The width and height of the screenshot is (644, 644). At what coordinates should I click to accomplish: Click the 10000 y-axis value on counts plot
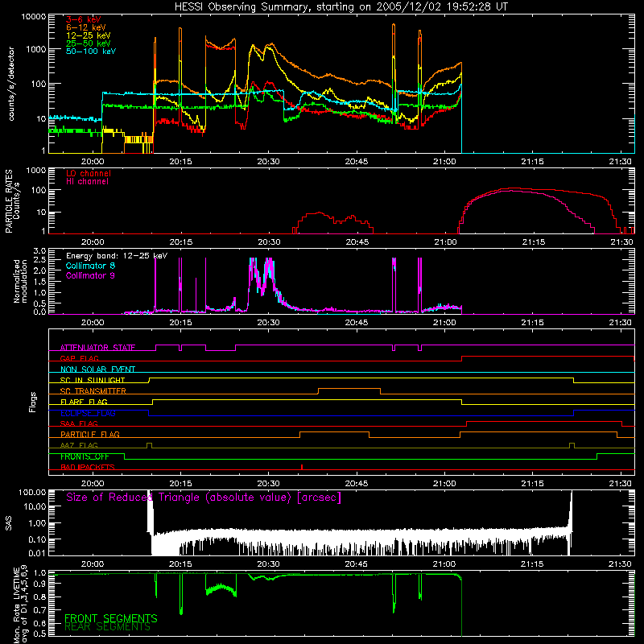tap(34, 17)
